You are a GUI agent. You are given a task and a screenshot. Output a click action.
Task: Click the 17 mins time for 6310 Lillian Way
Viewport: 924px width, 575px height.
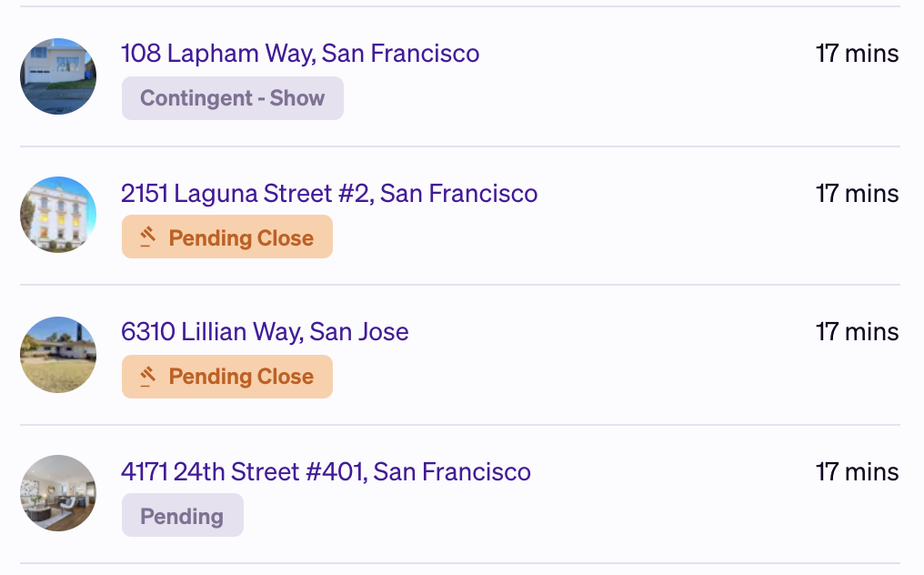(857, 332)
